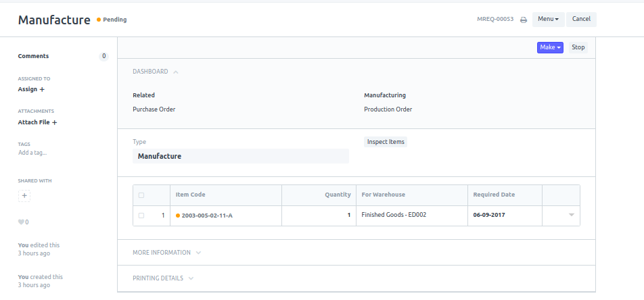Check the row 1 item checkbox
Viewport: 644px width, 300px height.
pyautogui.click(x=141, y=216)
